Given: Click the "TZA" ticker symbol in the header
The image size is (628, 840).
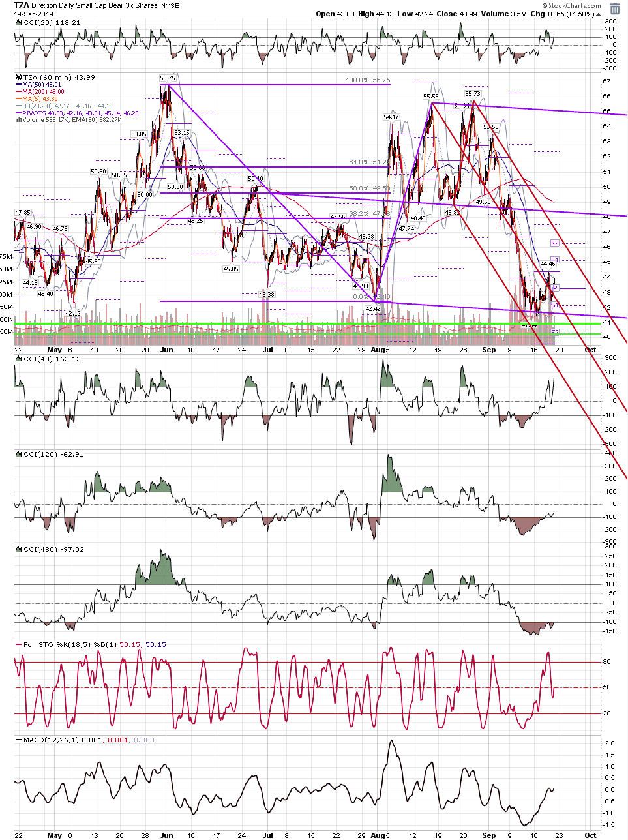Looking at the screenshot, I should [x=22, y=5].
